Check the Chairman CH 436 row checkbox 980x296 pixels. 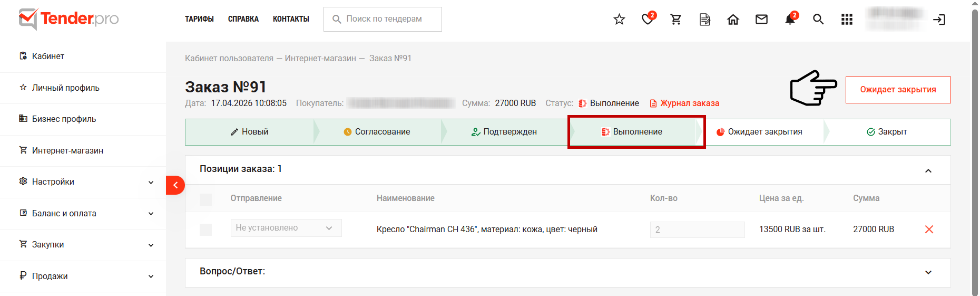[x=205, y=230]
